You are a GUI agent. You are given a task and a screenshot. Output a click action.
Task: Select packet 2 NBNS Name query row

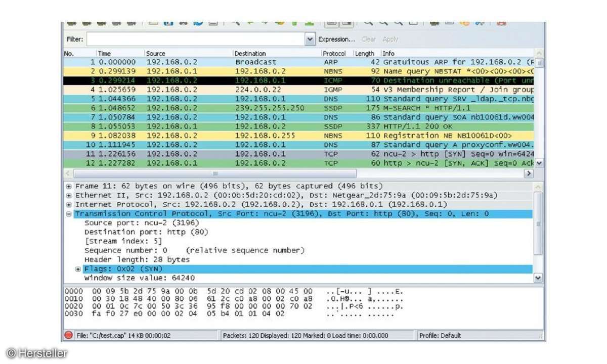[298, 71]
